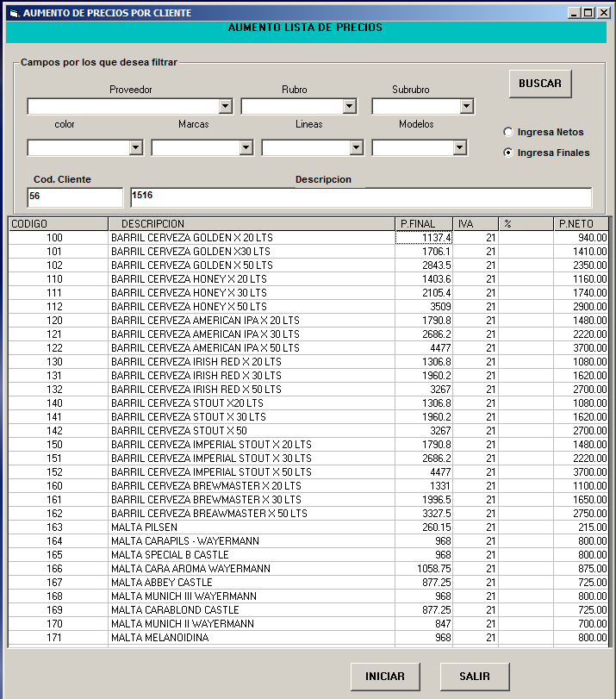Select row BARRIL CERVEZA IMPERIAL STOUT X 50 LTS
This screenshot has height=699, width=616.
pyautogui.click(x=308, y=472)
